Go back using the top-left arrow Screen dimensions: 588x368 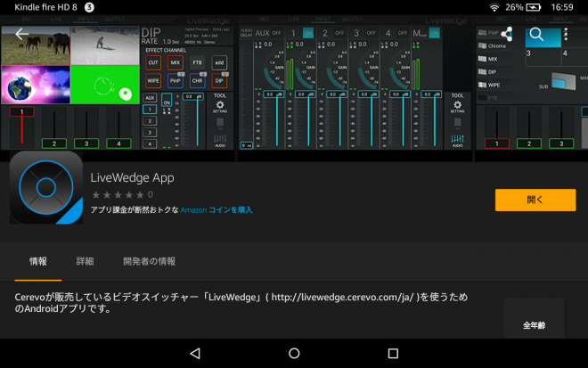21,34
